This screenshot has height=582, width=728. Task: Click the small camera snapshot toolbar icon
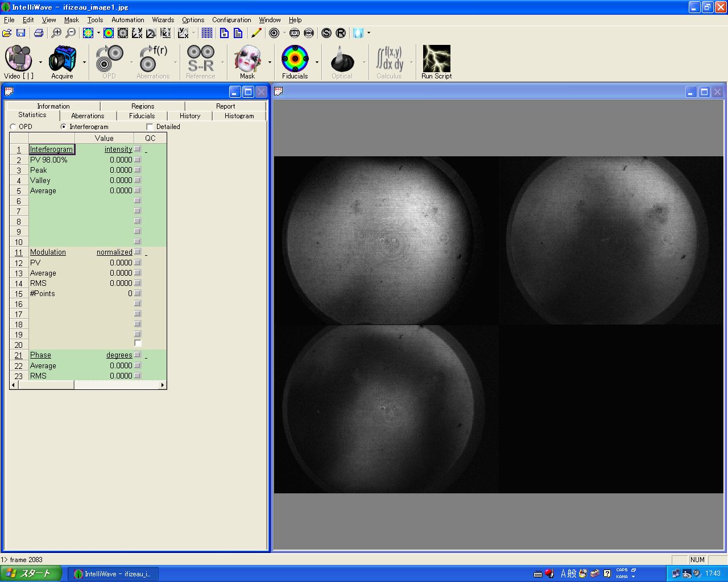click(295, 33)
